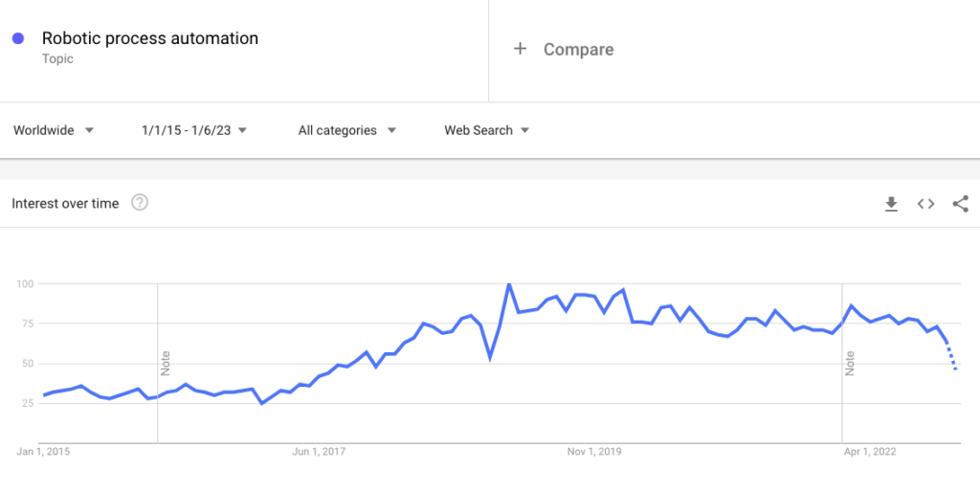Screen dimensions: 980x493
Task: Change the Web Search type dropdown
Action: [x=487, y=130]
